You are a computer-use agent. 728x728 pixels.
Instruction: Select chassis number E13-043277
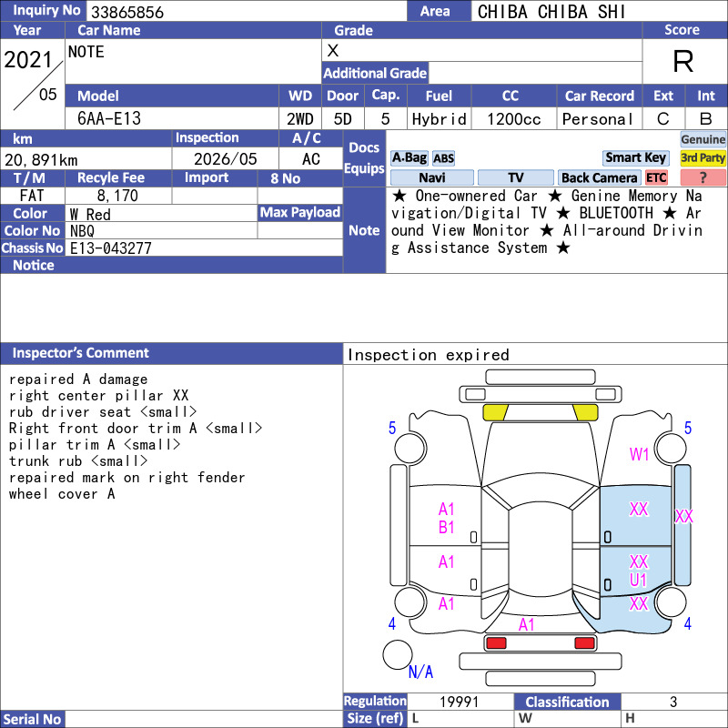pyautogui.click(x=110, y=248)
